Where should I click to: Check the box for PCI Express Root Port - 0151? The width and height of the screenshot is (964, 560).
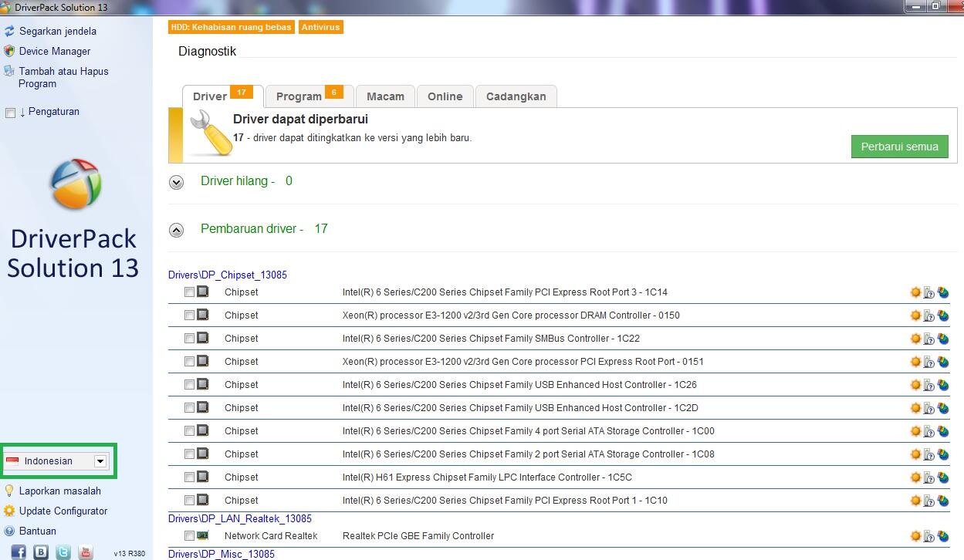pos(189,362)
